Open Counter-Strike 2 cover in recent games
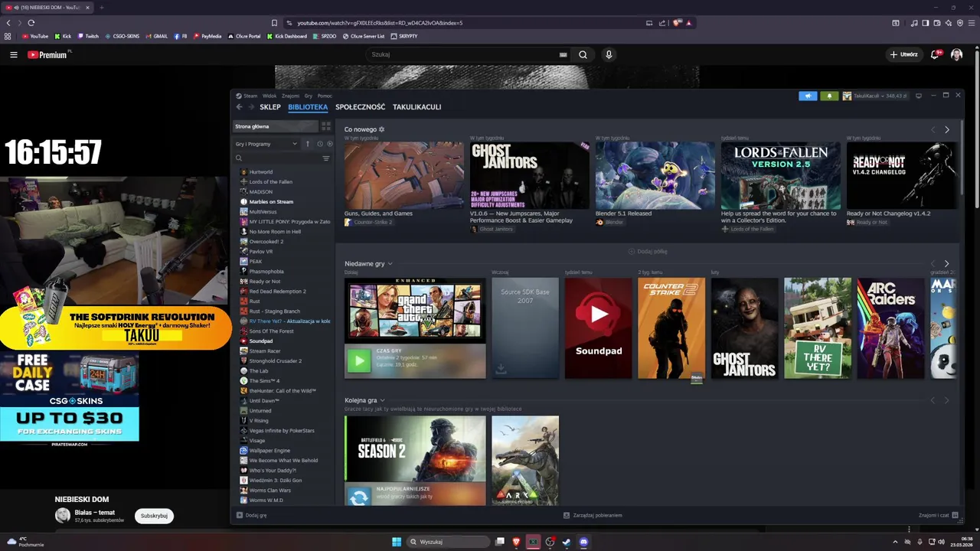Image resolution: width=980 pixels, height=551 pixels. 671,328
